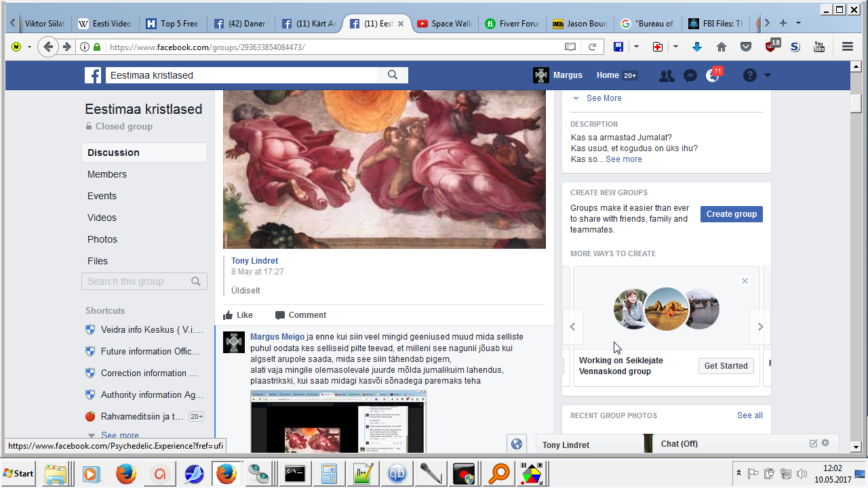Image resolution: width=868 pixels, height=488 pixels.
Task: Show site information icon in address bar
Action: [84, 47]
